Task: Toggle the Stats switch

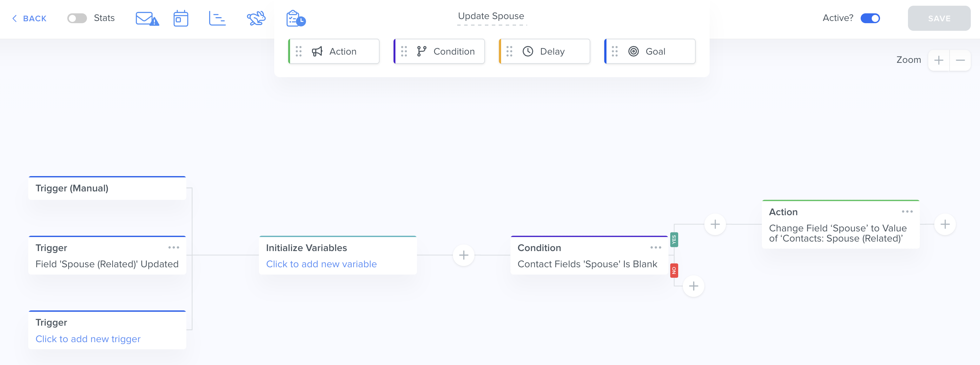Action: 77,18
